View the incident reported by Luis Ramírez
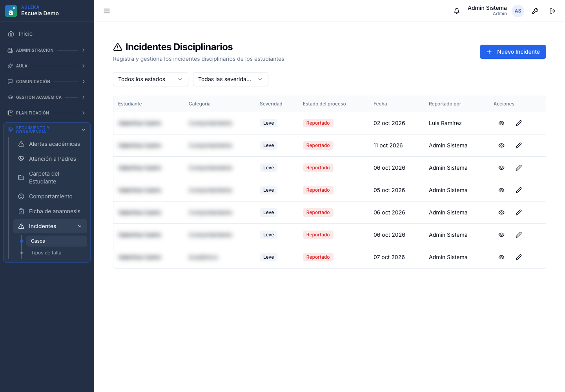Image resolution: width=565 pixels, height=392 pixels. coord(501,123)
